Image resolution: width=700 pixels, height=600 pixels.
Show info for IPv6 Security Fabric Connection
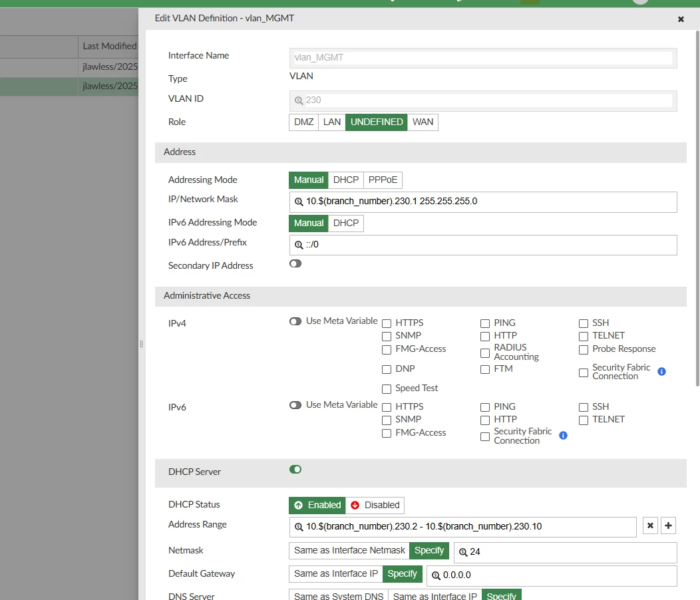point(564,435)
